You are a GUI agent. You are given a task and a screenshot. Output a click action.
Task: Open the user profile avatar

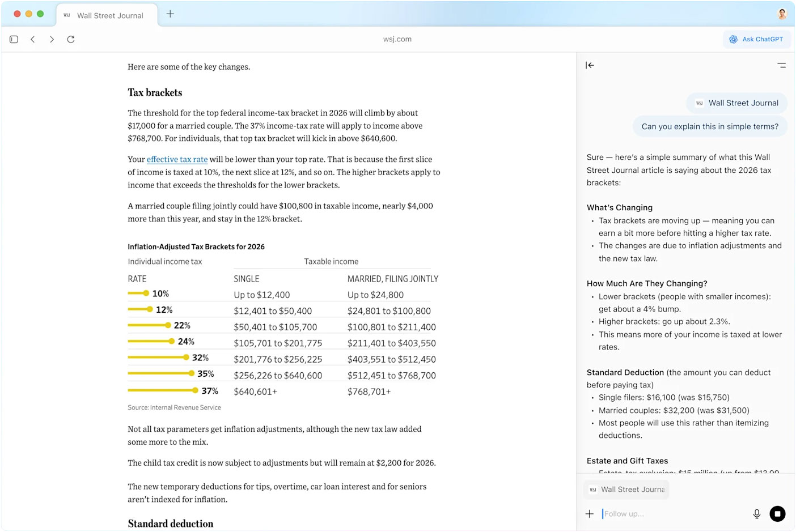pyautogui.click(x=782, y=14)
